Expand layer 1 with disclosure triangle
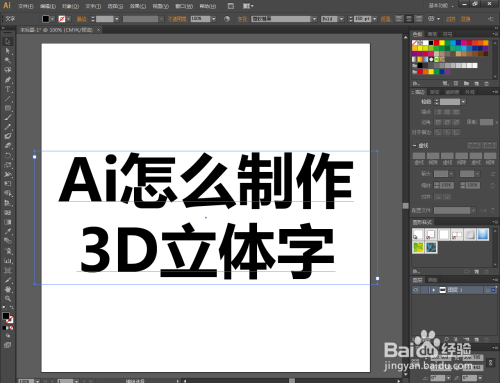Screen dimensions: 500x383 click(434, 290)
